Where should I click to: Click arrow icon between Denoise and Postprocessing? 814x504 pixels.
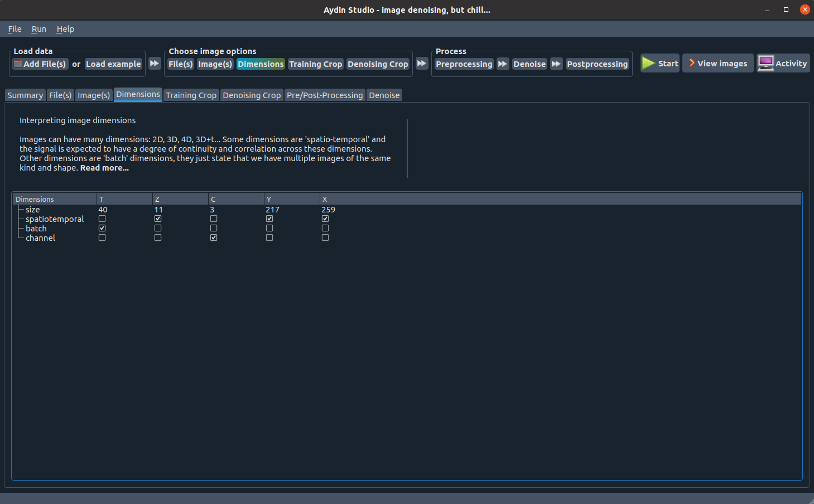click(x=556, y=64)
